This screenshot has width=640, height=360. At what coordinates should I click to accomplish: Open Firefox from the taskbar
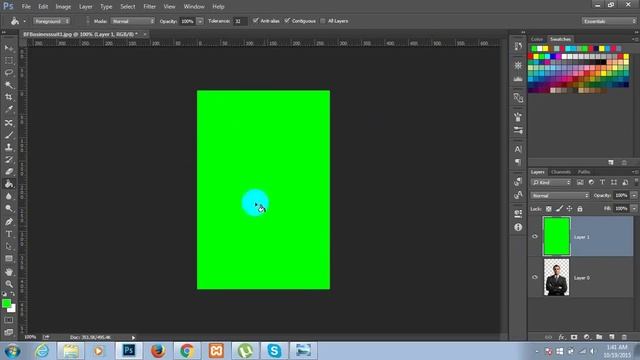(x=158, y=351)
